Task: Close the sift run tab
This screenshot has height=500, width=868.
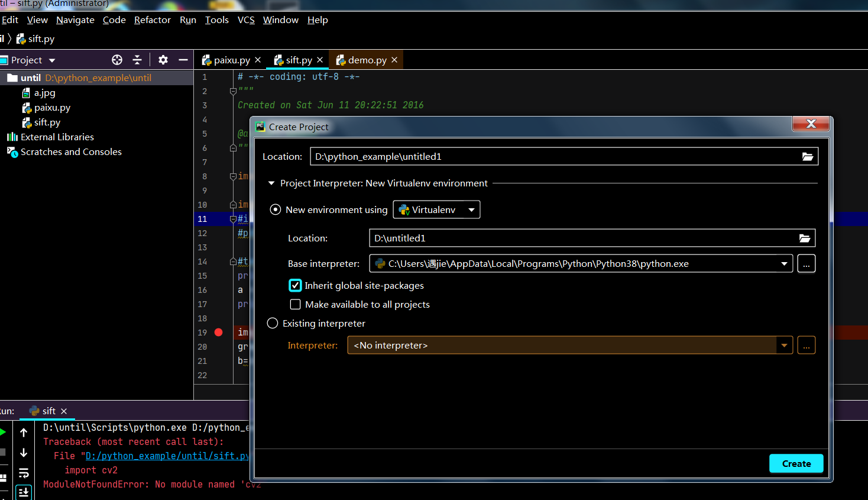Action: pyautogui.click(x=64, y=411)
